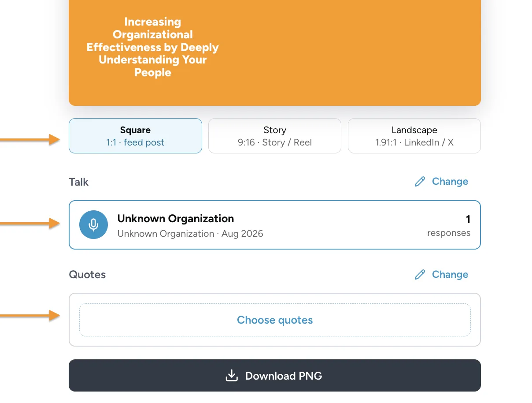
Task: Click the download tray icon
Action: pyautogui.click(x=232, y=376)
